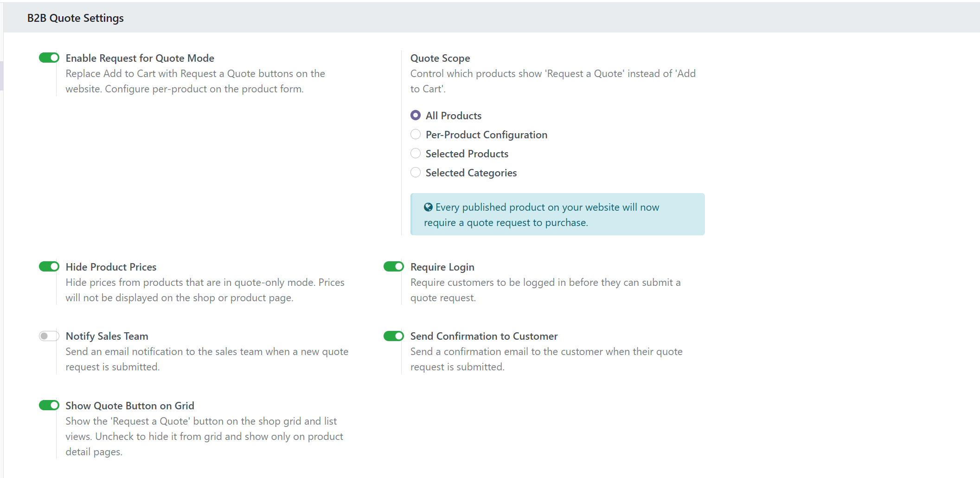Select the All Products radio option
The image size is (980, 478).
point(416,115)
